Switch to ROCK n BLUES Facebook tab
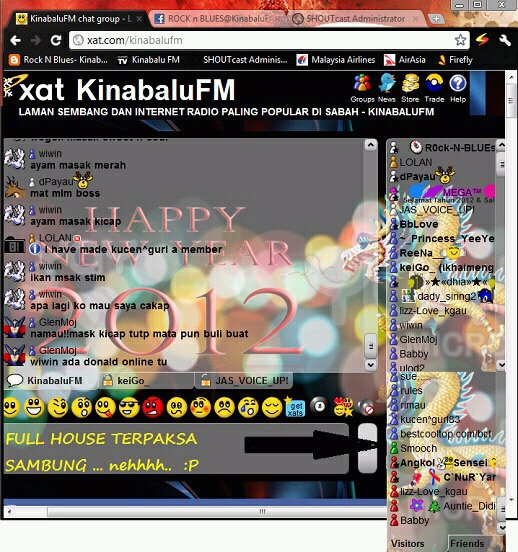Screen dimensions: 518x552 click(218, 19)
